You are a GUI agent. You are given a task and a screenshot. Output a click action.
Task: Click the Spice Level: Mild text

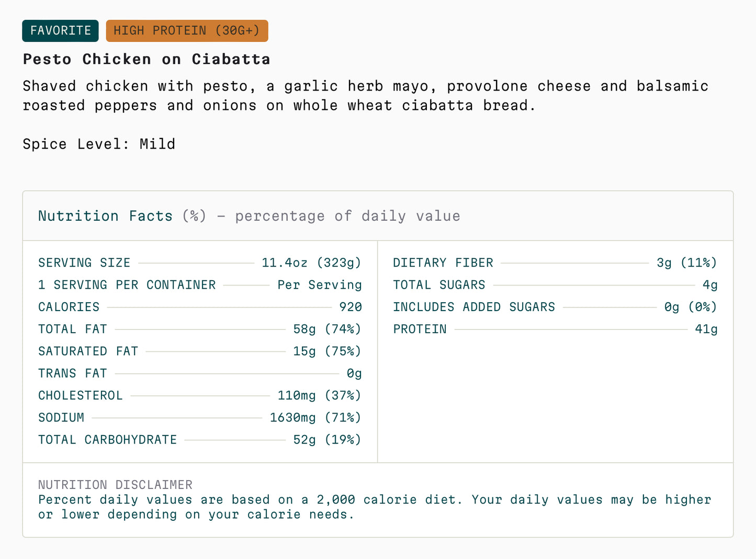[99, 144]
